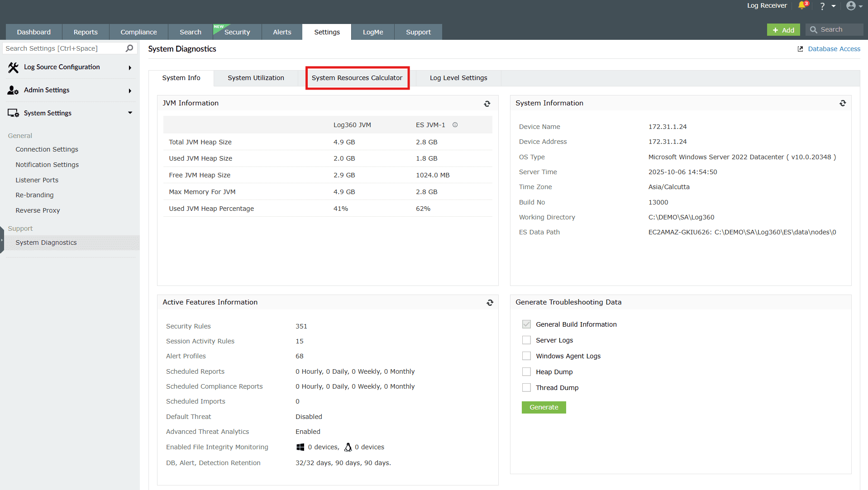The height and width of the screenshot is (490, 868).
Task: Click the Log Source Configuration tools icon
Action: [13, 67]
